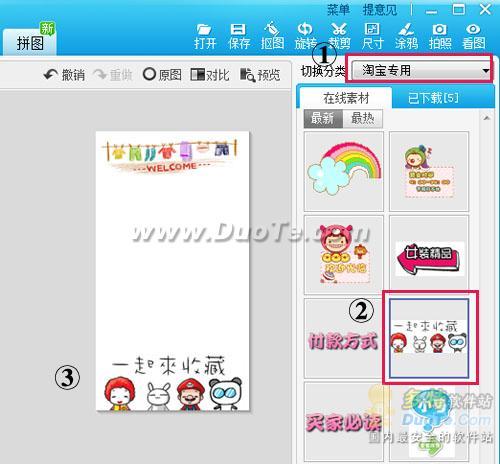500x464 pixels.
Task: Expand the 淘宝专用 category dropdown
Action: coord(421,70)
